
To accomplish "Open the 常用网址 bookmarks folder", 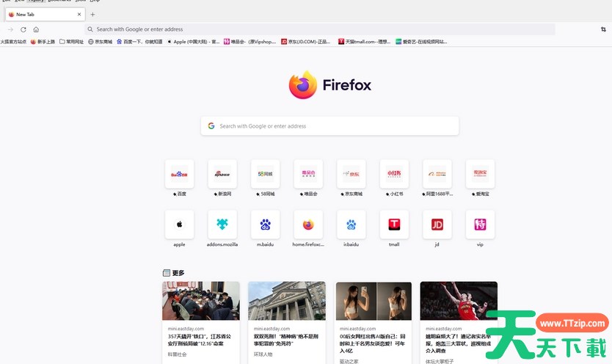I will point(71,42).
